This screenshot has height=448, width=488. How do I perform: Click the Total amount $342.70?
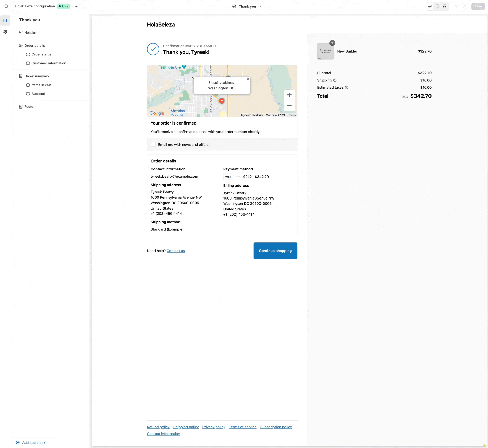[x=421, y=96]
